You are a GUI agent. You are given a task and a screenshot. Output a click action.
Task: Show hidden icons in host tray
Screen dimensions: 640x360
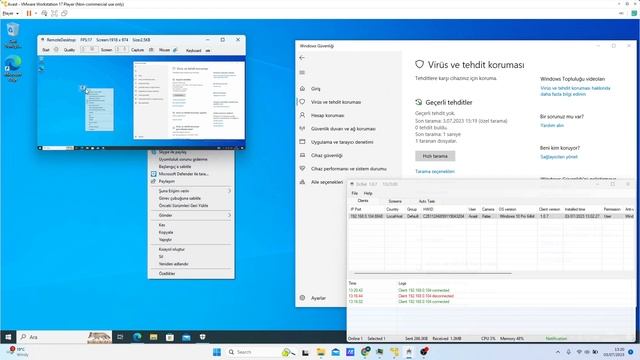558,352
